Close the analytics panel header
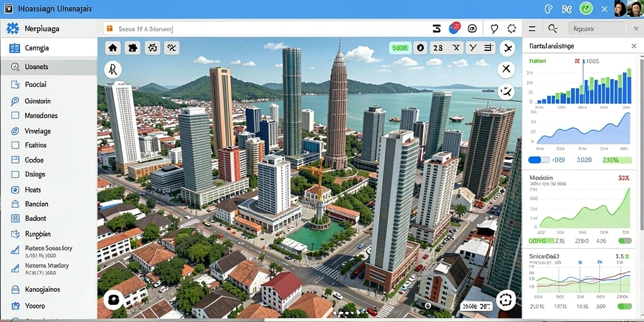 (634, 47)
